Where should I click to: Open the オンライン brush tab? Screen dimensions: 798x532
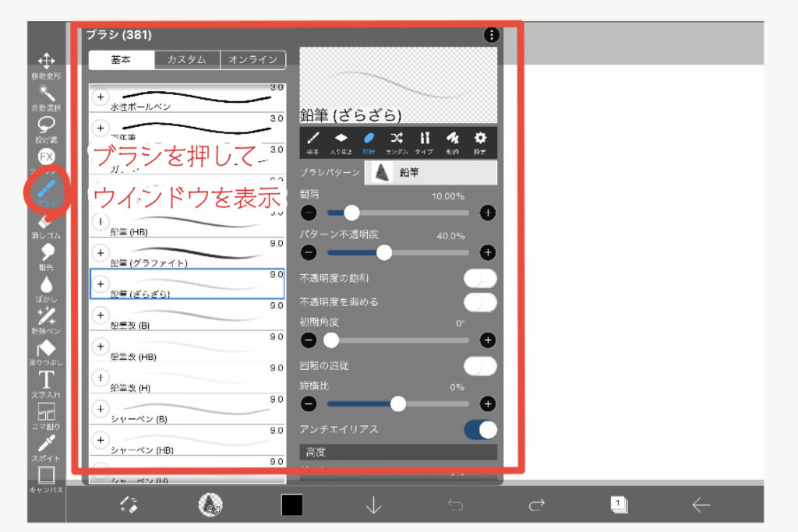pyautogui.click(x=253, y=58)
